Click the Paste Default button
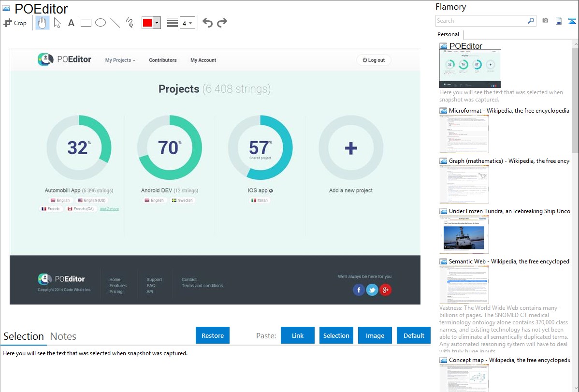 point(414,335)
